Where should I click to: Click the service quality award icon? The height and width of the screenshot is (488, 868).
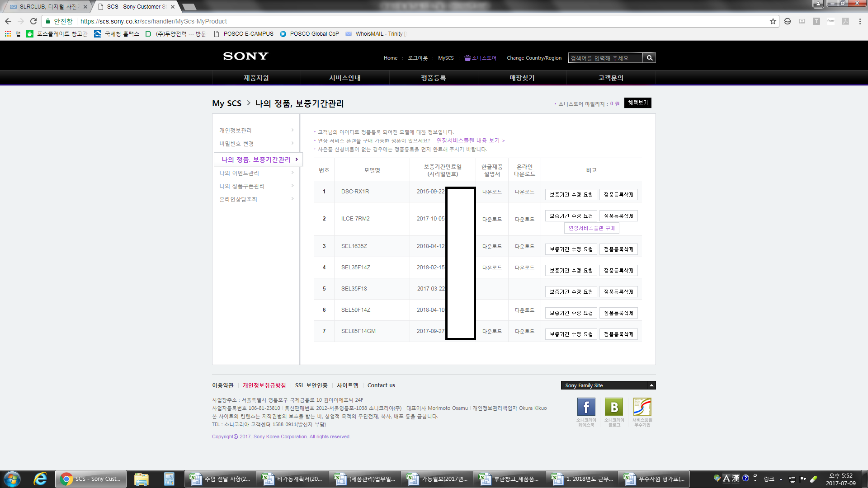(x=642, y=407)
